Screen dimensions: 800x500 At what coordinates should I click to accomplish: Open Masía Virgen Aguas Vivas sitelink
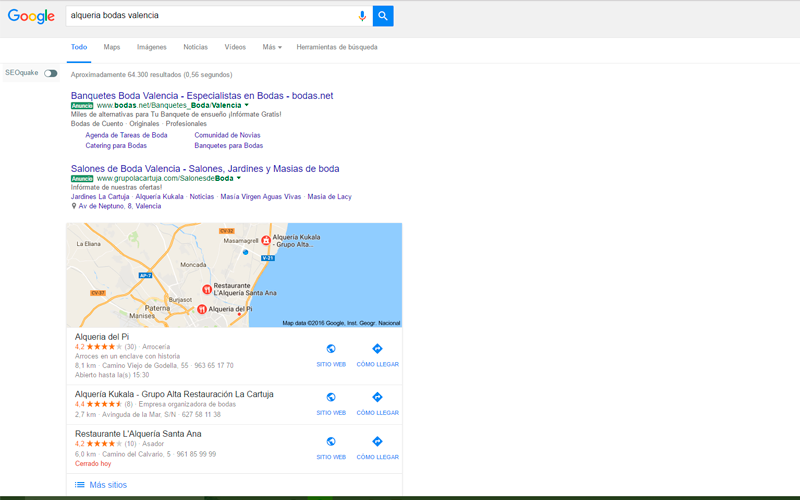point(261,196)
